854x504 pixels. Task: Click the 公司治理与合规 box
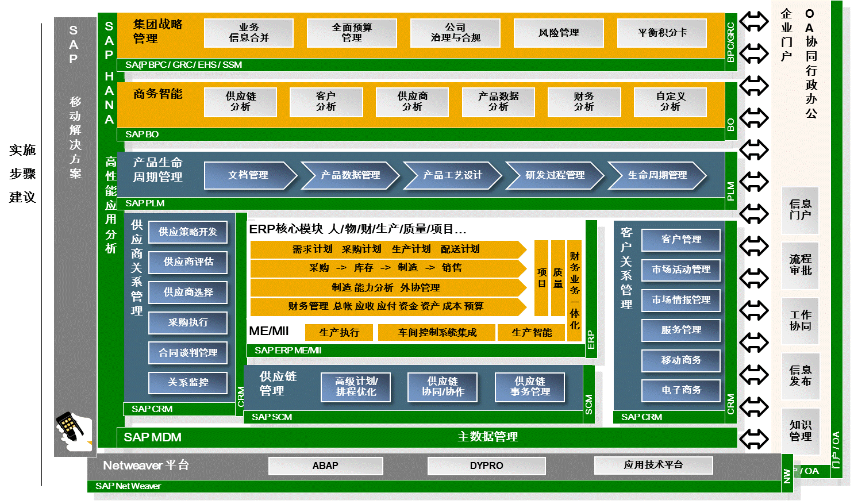[455, 33]
